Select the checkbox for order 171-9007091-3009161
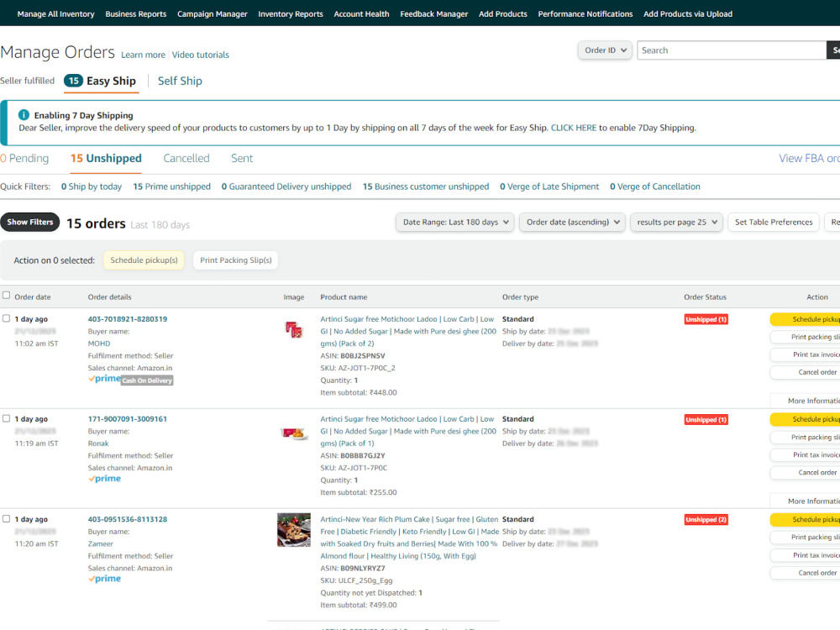This screenshot has height=630, width=840. (7, 418)
